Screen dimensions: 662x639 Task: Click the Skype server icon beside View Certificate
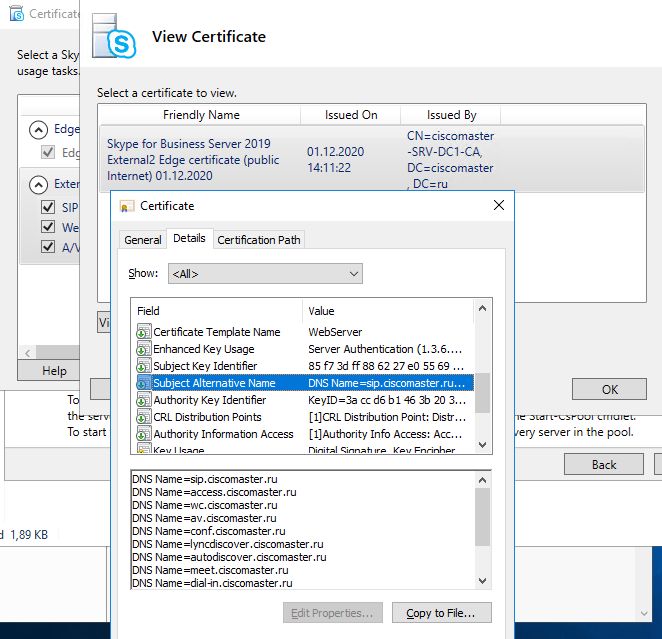(x=114, y=36)
